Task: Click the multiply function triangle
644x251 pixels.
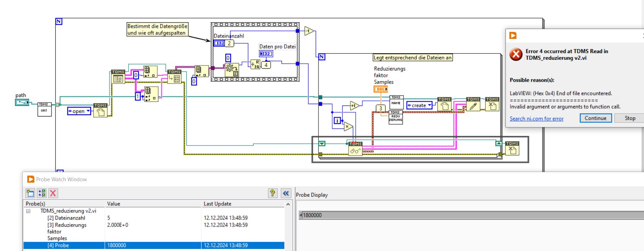Action: coord(348,126)
